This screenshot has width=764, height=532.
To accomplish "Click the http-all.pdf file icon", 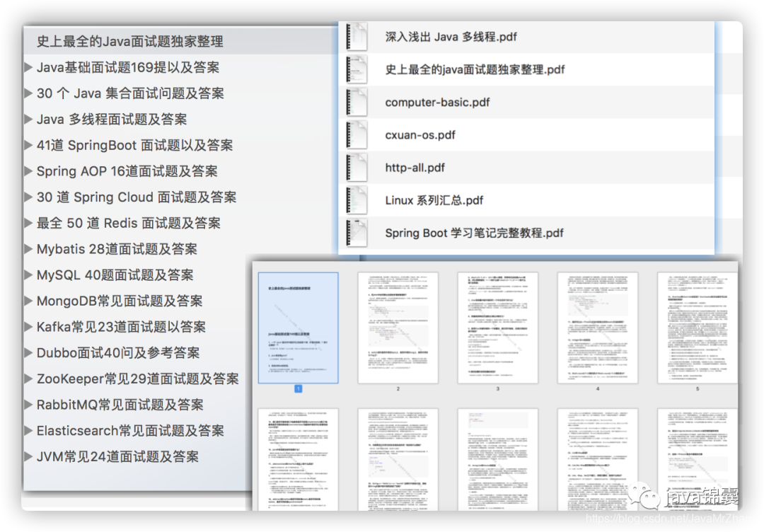I will (x=356, y=168).
